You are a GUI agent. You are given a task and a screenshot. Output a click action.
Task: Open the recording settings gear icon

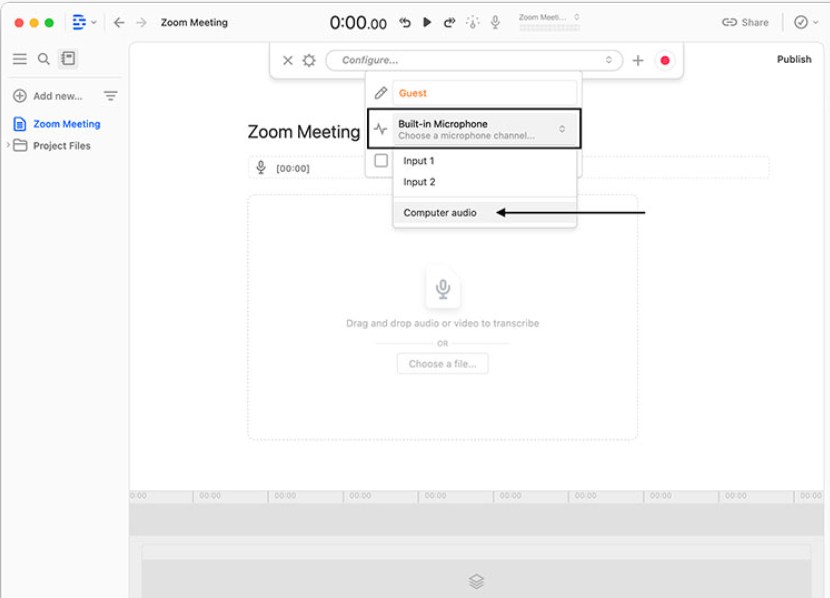coord(307,60)
